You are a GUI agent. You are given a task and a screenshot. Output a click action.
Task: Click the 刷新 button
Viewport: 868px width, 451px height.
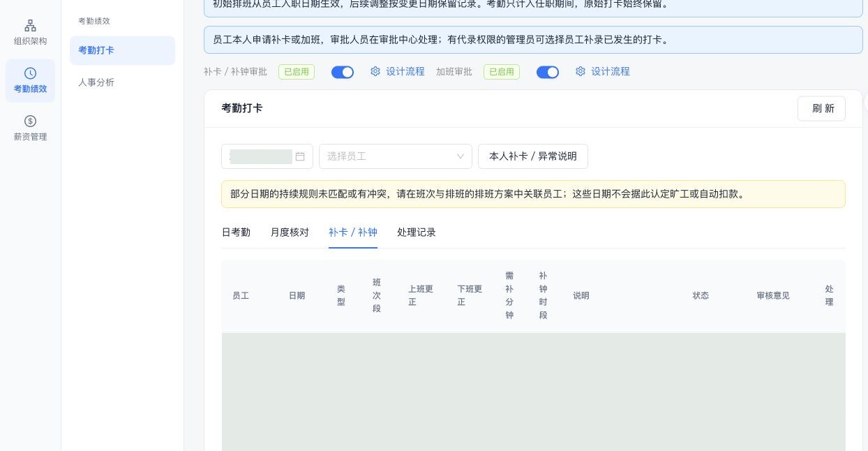click(x=821, y=108)
